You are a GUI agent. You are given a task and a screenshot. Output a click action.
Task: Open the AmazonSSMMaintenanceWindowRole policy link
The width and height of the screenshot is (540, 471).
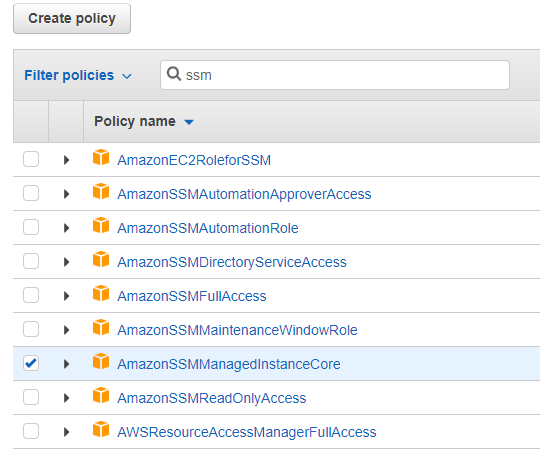click(237, 331)
